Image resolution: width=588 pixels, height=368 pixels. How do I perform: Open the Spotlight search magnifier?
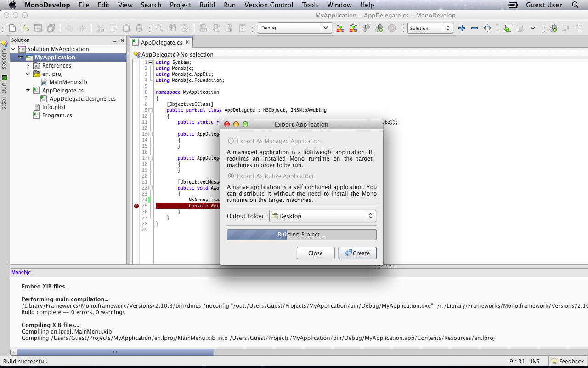tap(575, 5)
